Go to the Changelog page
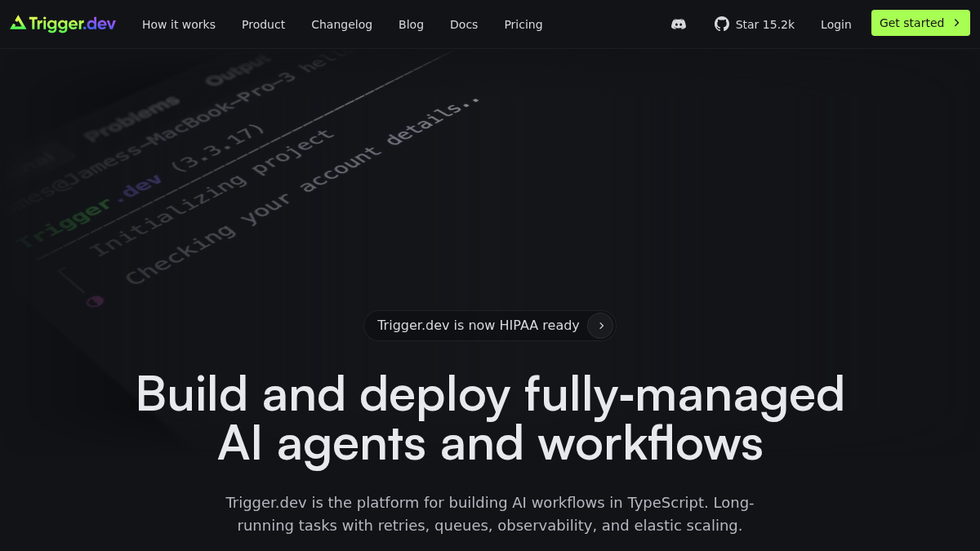Image resolution: width=980 pixels, height=551 pixels. pos(341,24)
